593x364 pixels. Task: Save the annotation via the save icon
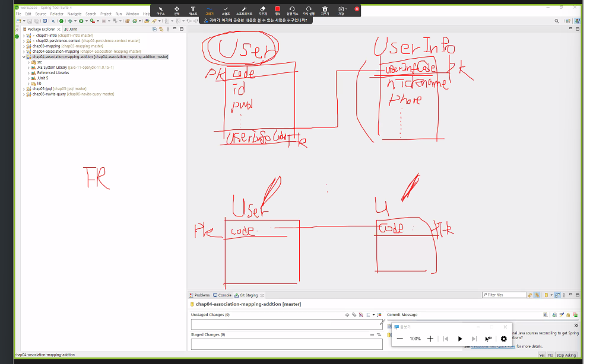(x=341, y=11)
